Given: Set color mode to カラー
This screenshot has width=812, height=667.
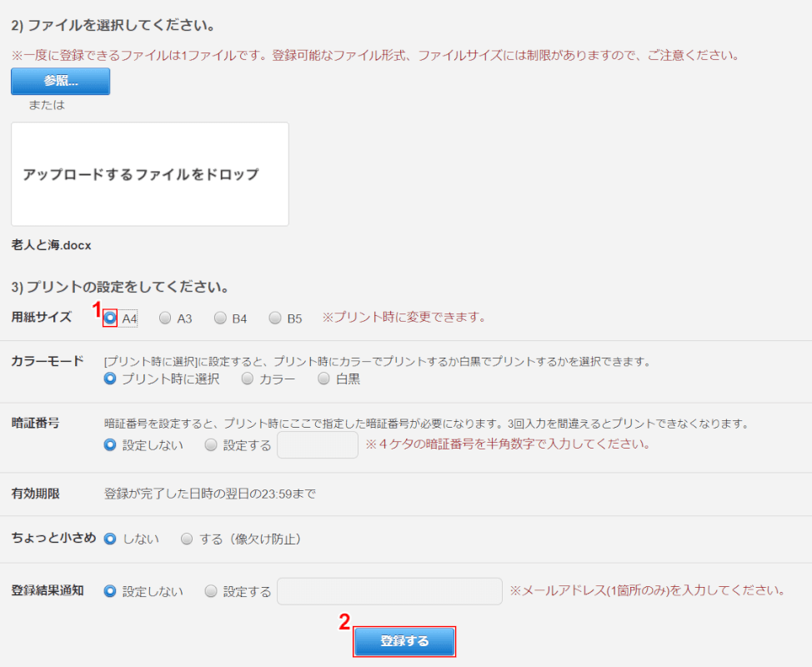Looking at the screenshot, I should [x=247, y=379].
